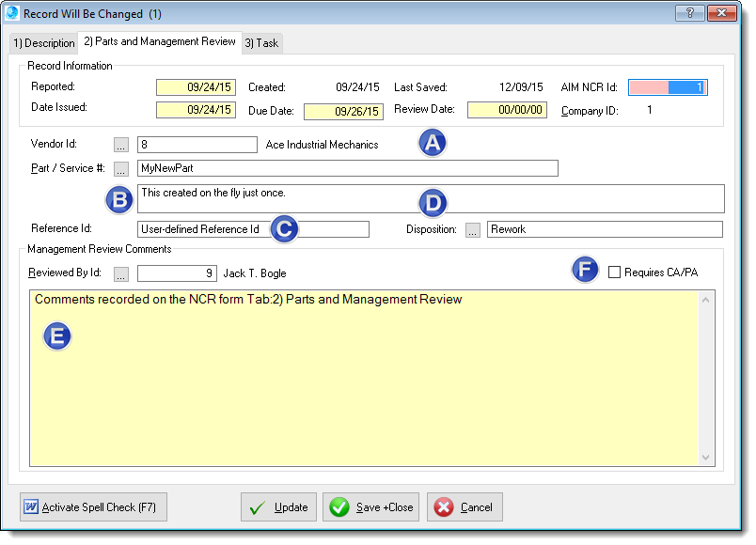The image size is (756, 545).
Task: Click the AIM NCR Id field
Action: click(668, 87)
